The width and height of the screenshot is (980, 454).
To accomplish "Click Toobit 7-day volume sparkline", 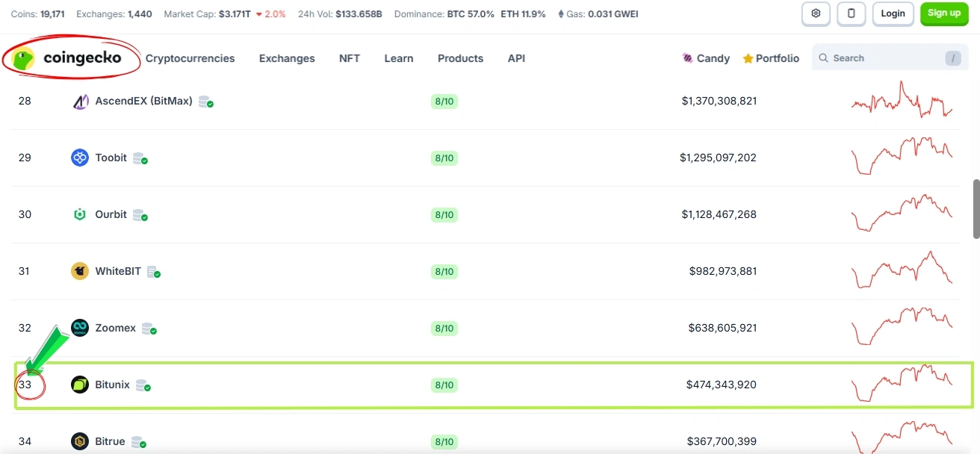I will click(x=902, y=156).
